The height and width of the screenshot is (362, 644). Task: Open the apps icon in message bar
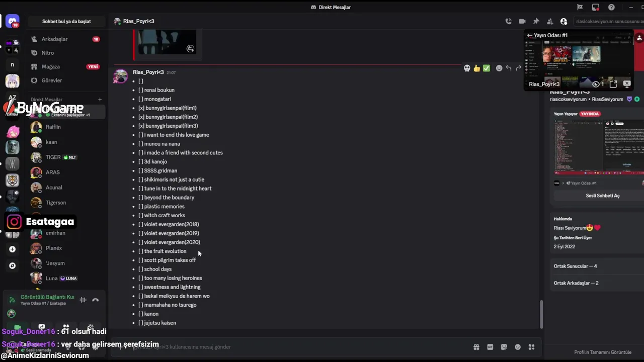click(531, 347)
